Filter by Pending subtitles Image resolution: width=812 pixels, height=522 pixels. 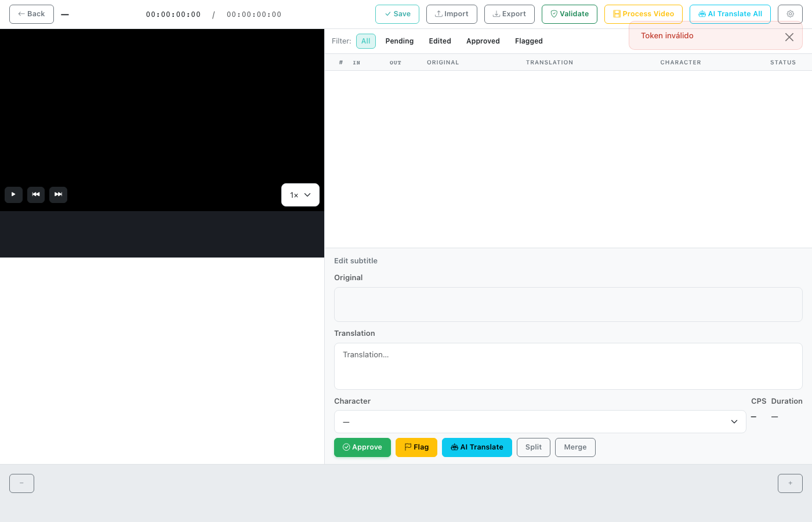pos(400,41)
